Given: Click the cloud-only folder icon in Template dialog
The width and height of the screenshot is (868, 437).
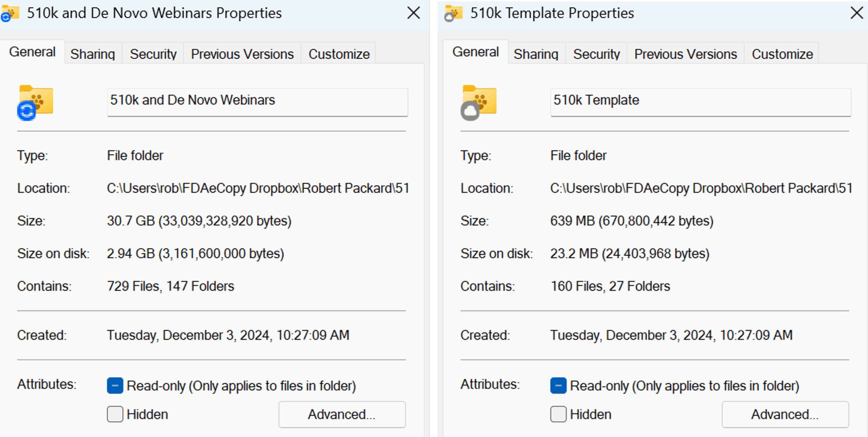Looking at the screenshot, I should 479,102.
